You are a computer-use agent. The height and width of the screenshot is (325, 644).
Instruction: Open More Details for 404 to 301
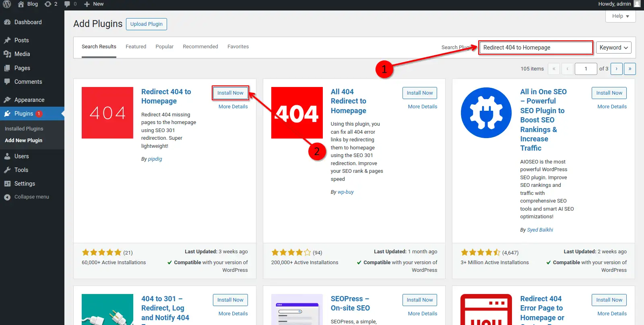(233, 314)
